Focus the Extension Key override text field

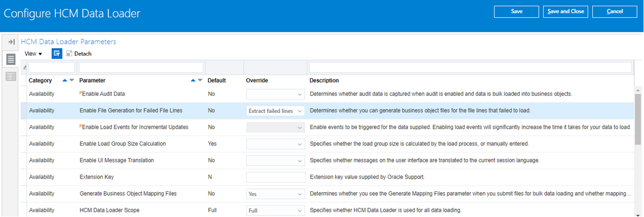276,177
